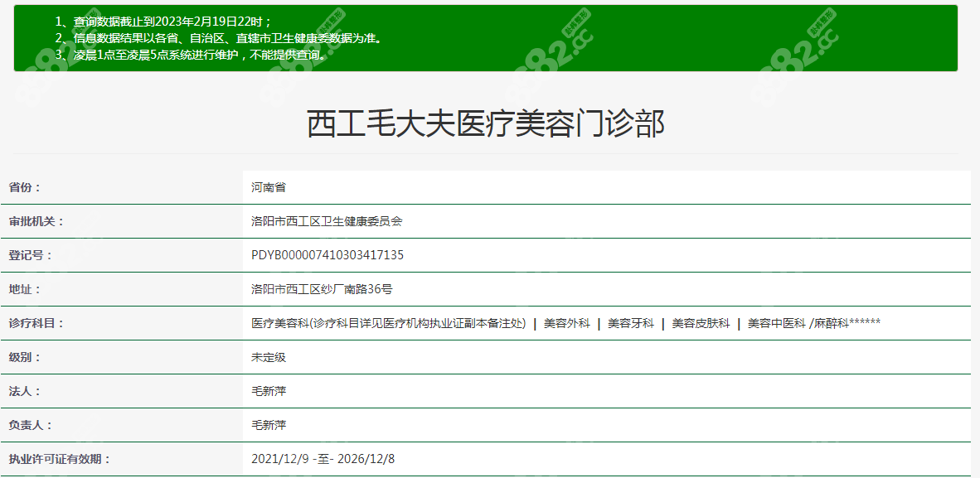Click the 诊疗科目 label
980x478 pixels.
click(x=36, y=323)
